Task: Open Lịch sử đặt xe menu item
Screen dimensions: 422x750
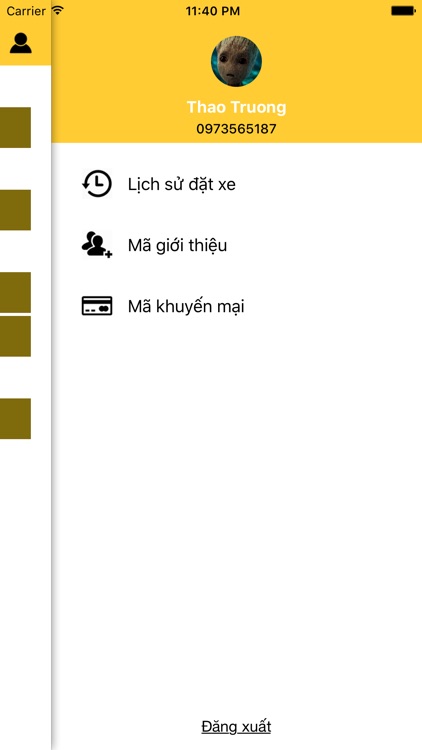Action: 182,184
